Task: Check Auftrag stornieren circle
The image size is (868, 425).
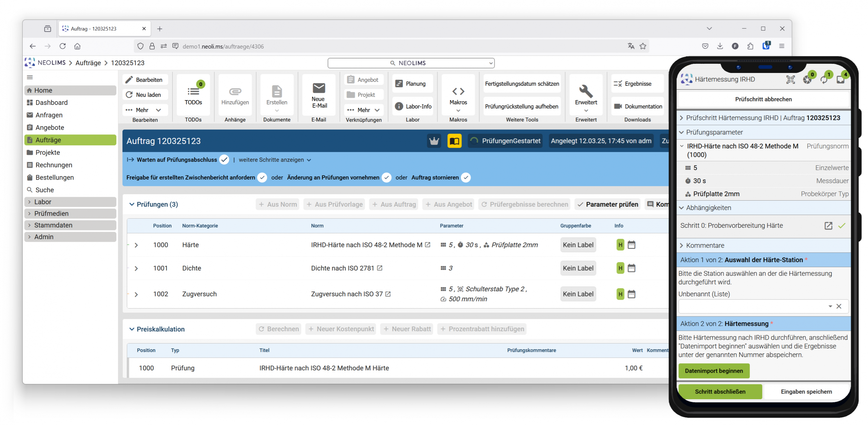Action: [466, 178]
